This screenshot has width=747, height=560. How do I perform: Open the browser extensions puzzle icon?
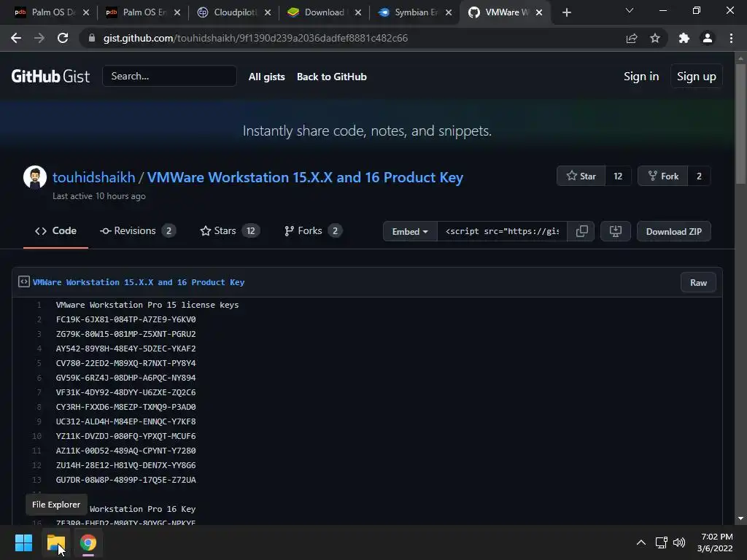click(684, 38)
